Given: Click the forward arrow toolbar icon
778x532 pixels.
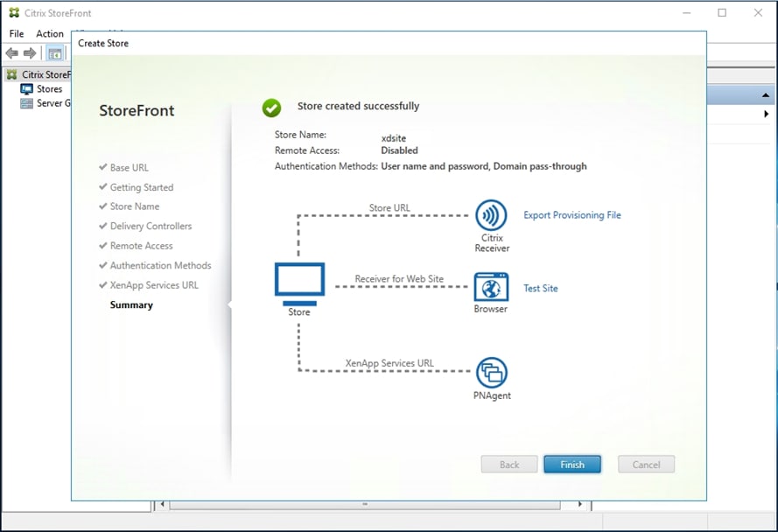Looking at the screenshot, I should [x=30, y=53].
